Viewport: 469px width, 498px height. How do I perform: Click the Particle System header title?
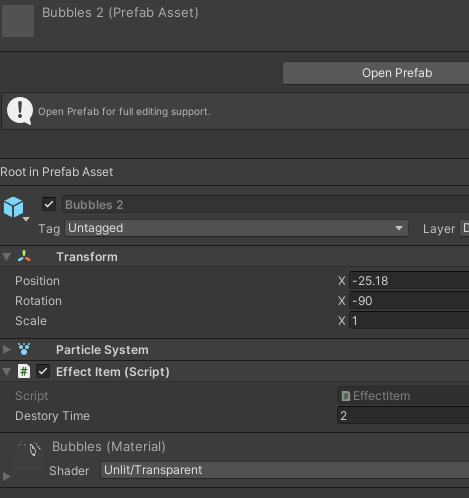point(102,350)
